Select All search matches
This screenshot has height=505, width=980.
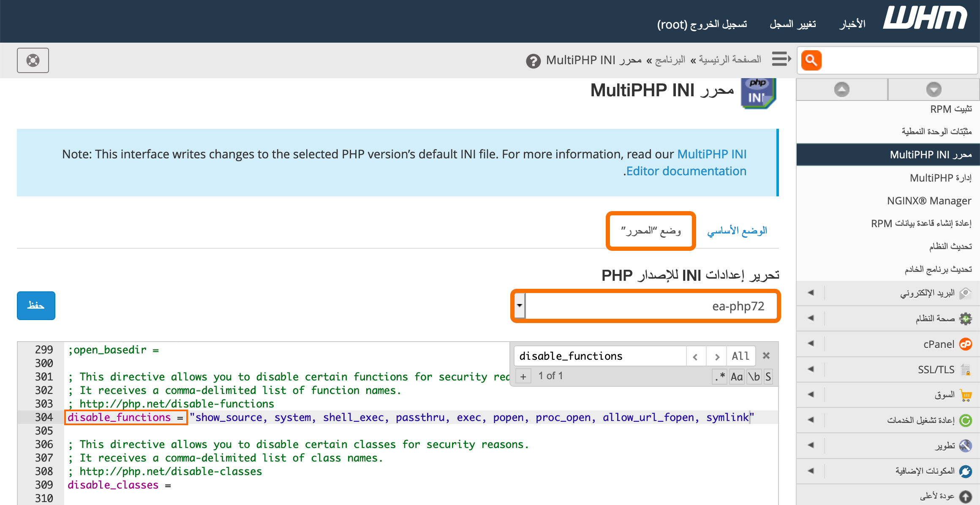coord(740,356)
